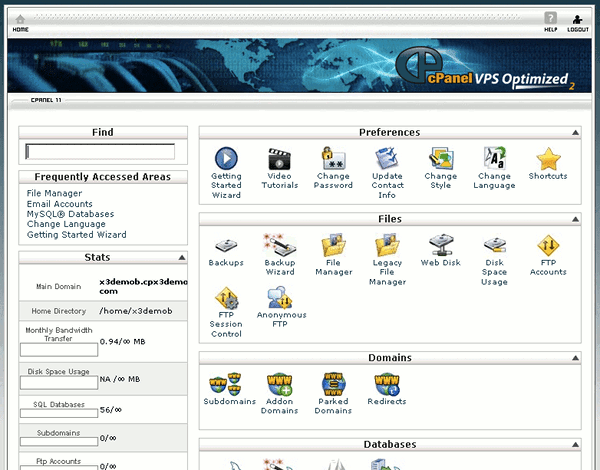The width and height of the screenshot is (600, 470).
Task: Select the 0.94/∞ MB bandwidth value
Action: [x=122, y=341]
